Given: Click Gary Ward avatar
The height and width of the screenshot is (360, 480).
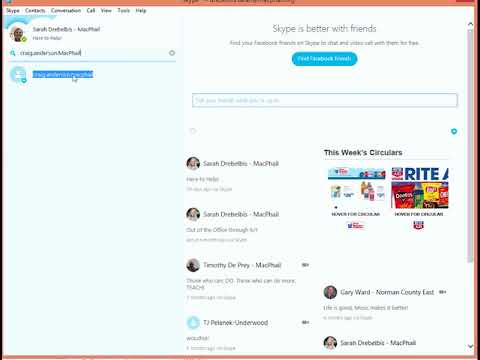Looking at the screenshot, I should point(330,292).
